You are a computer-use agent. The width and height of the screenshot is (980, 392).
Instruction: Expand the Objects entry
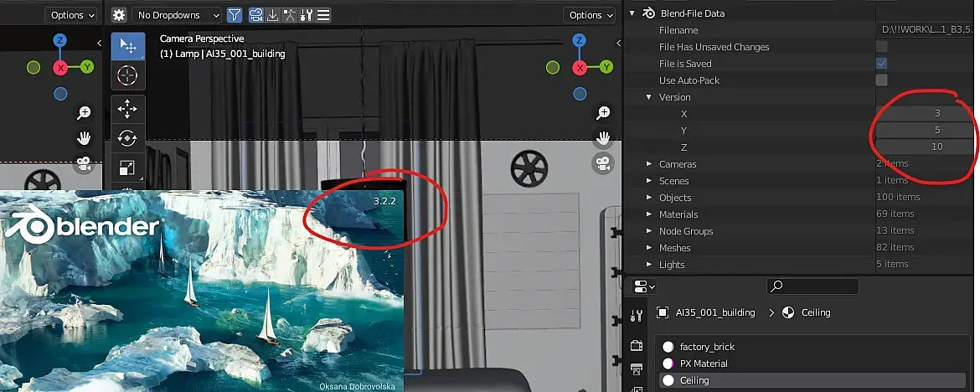(649, 198)
